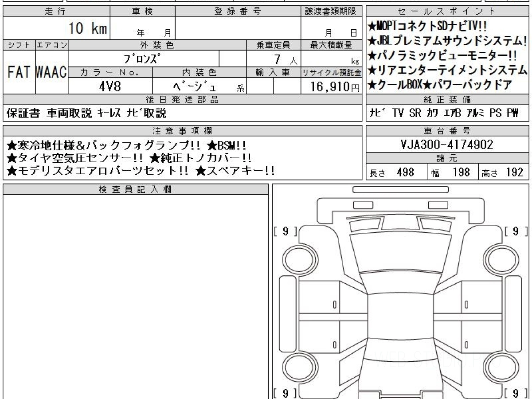532x399 pixels.
Task: Select the 最大積載量 header
Action: tap(332, 45)
